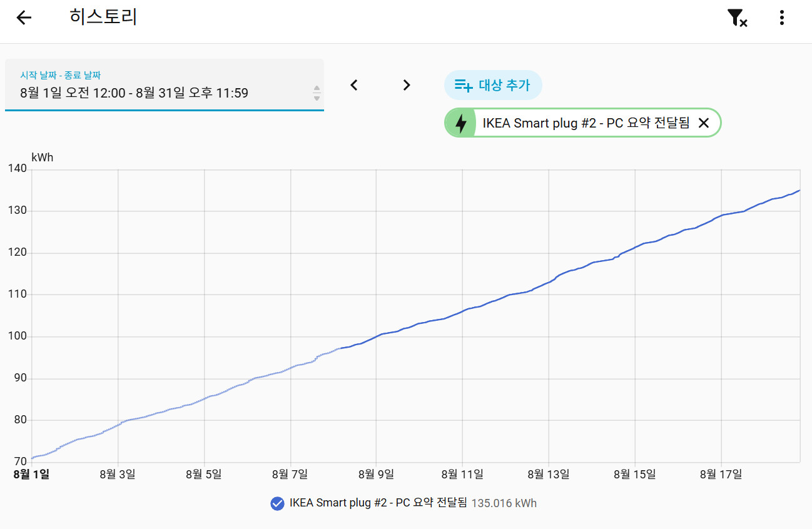Click the legend label IKEA Smart plug #2
The width and height of the screenshot is (812, 529).
(378, 503)
